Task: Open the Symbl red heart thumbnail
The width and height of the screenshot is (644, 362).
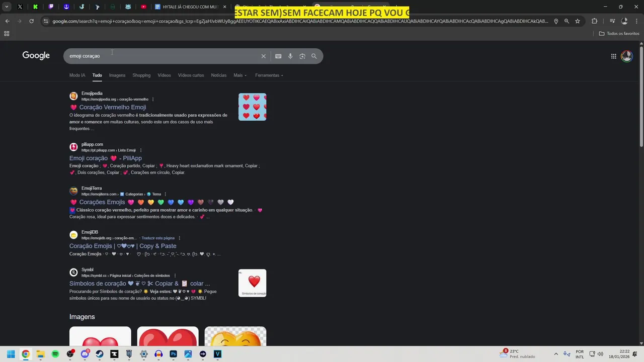Action: pyautogui.click(x=252, y=283)
